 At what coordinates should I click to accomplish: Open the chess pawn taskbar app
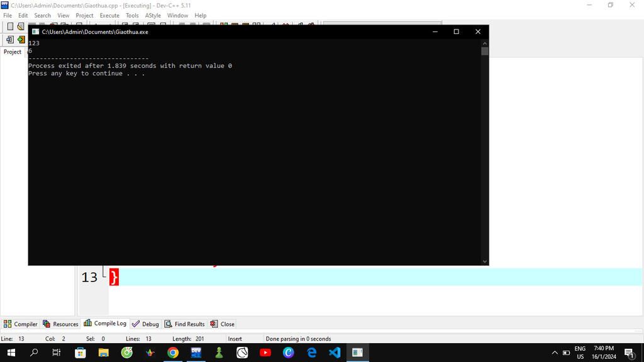[x=219, y=353]
